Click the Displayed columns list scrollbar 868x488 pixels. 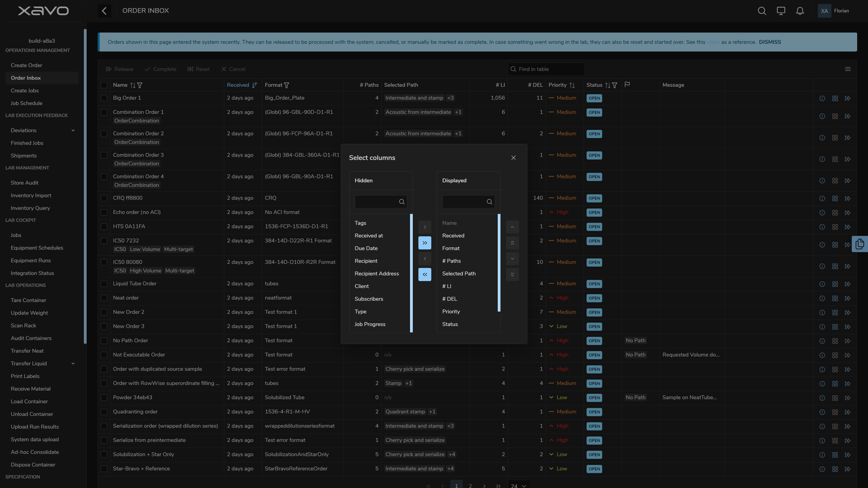point(499,262)
